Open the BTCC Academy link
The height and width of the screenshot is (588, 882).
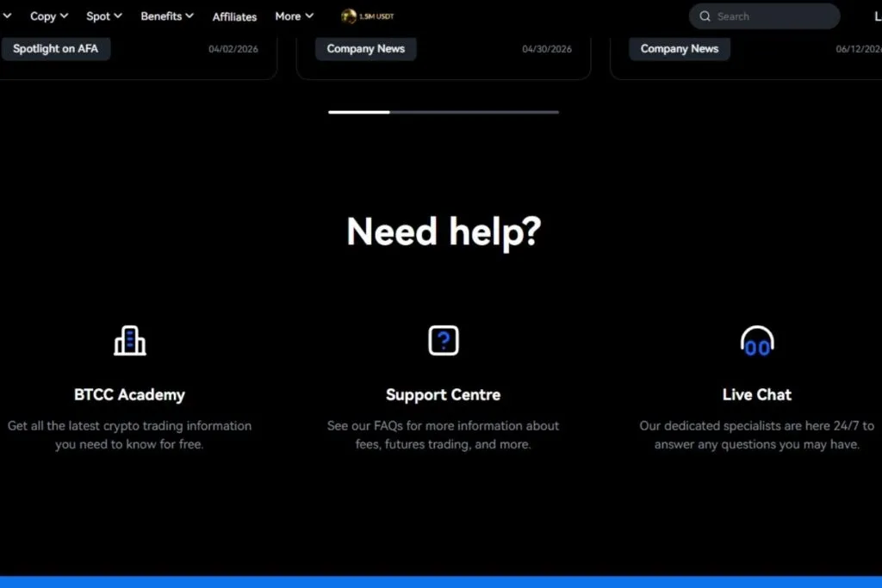pos(129,394)
